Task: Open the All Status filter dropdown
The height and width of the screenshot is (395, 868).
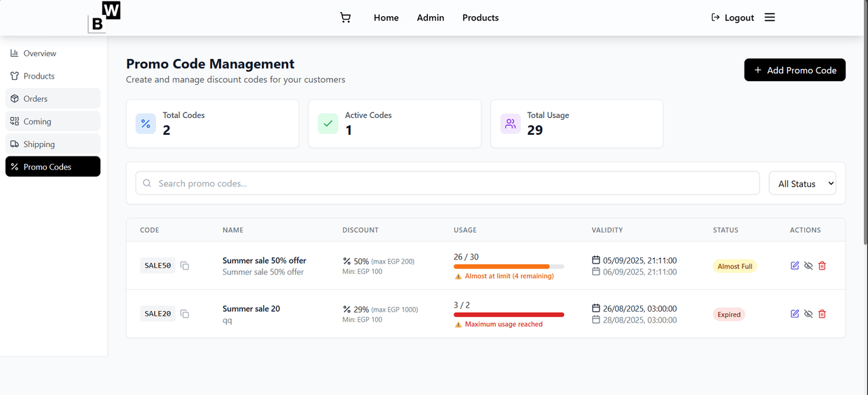Action: coord(802,184)
